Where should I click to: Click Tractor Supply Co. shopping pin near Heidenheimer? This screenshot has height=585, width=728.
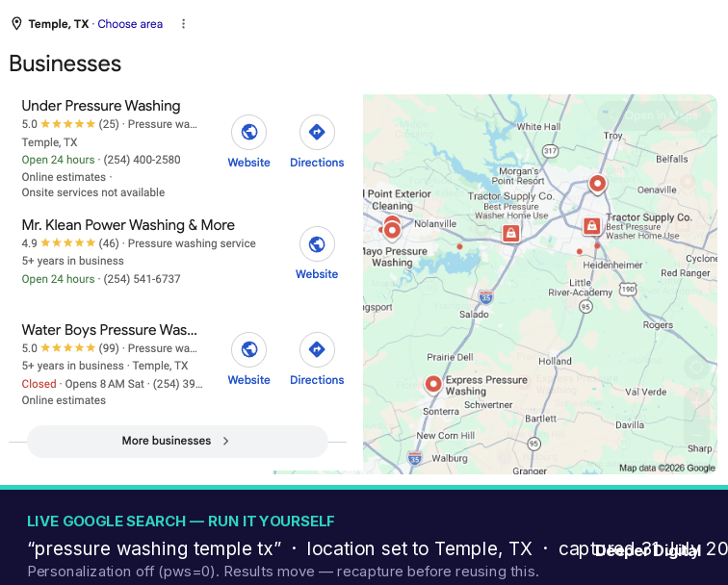pyautogui.click(x=591, y=226)
